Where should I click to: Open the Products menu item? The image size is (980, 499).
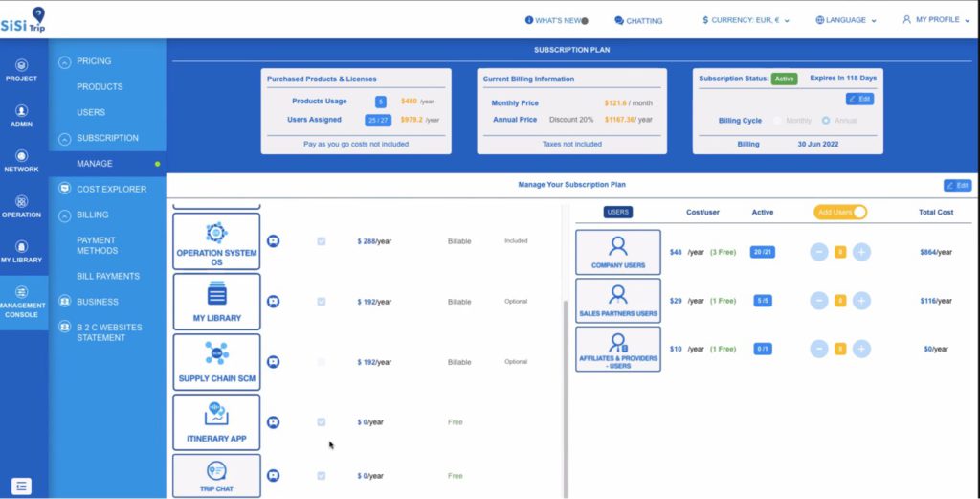[x=100, y=87]
